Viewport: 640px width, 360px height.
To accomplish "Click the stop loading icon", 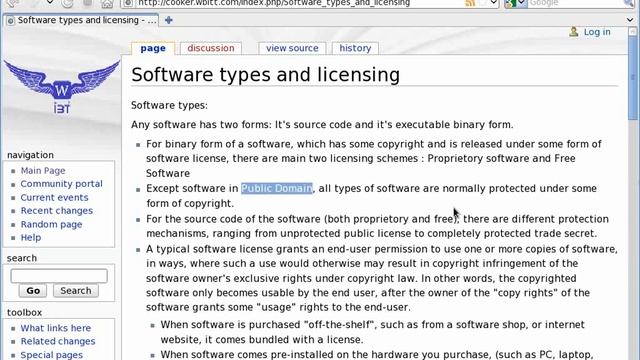I will (87, 3).
